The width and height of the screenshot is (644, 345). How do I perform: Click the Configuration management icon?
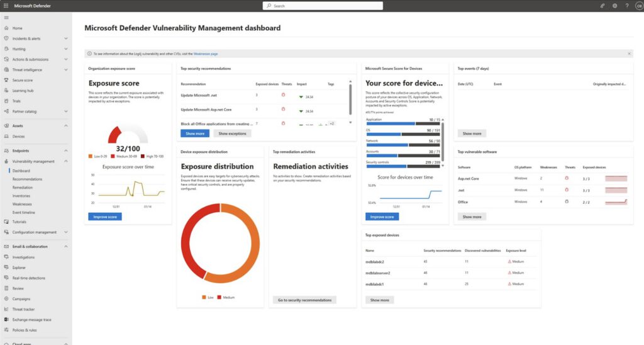pyautogui.click(x=6, y=232)
